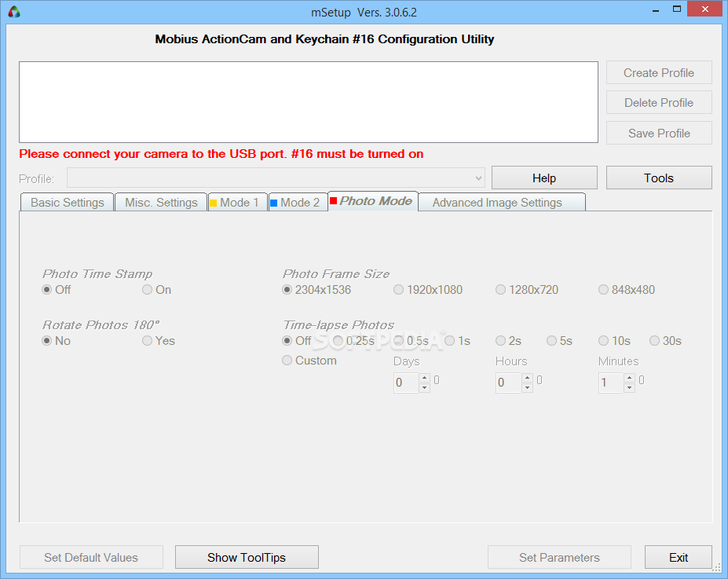The width and height of the screenshot is (728, 579).
Task: Click the large white profile text area
Action: 309,102
